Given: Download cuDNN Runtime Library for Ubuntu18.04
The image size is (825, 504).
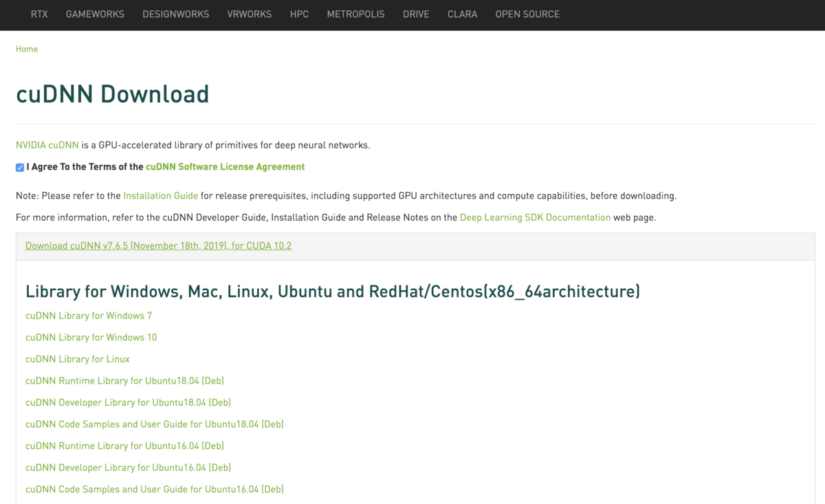Looking at the screenshot, I should (x=124, y=380).
